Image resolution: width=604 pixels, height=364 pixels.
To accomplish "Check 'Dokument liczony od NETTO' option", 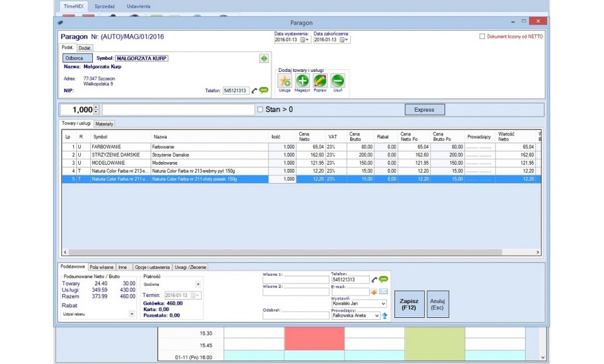I will click(483, 37).
